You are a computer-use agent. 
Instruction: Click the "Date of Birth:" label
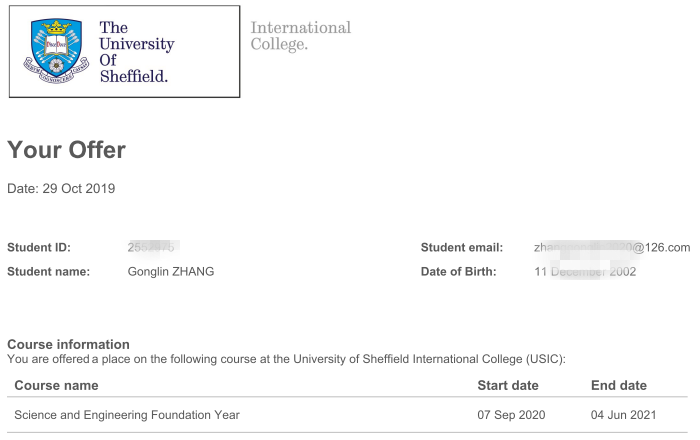pyautogui.click(x=458, y=272)
